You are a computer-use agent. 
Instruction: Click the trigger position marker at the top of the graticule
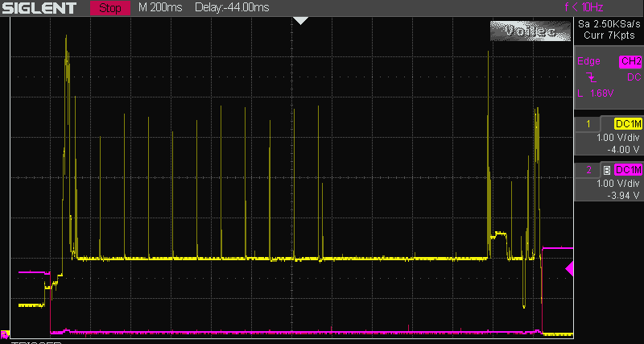[x=301, y=21]
